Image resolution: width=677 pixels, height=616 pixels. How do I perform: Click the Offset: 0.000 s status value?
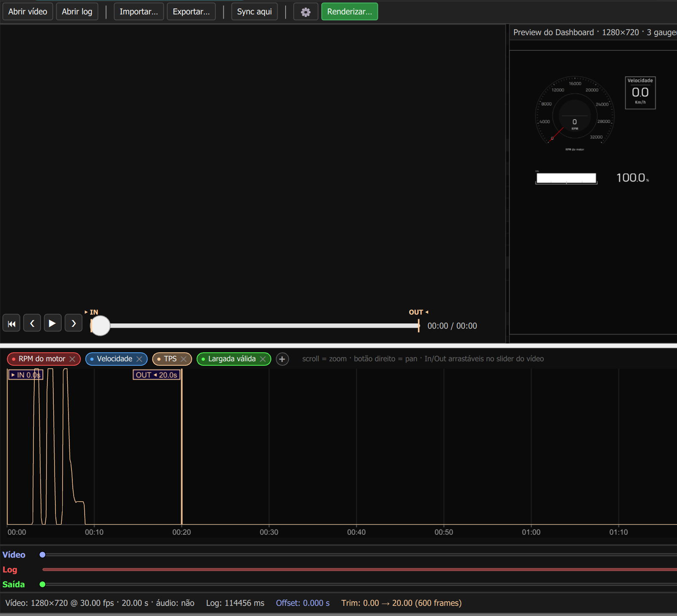click(x=303, y=603)
